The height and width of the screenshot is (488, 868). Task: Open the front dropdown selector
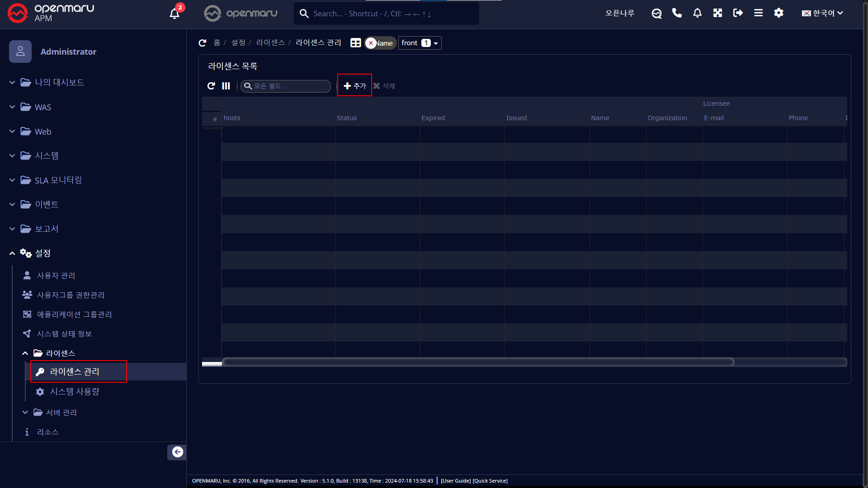(420, 43)
